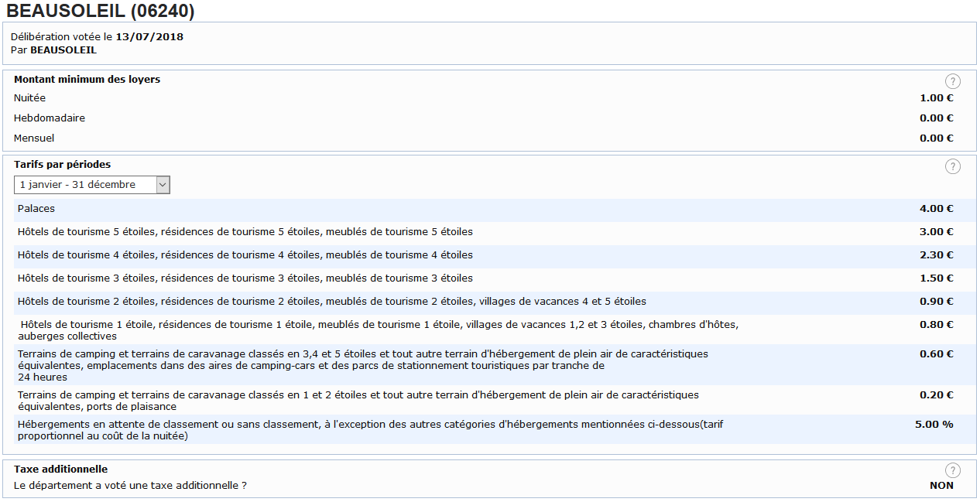Click 'Tarifs par périodes' heading
Image resolution: width=980 pixels, height=502 pixels.
point(63,164)
